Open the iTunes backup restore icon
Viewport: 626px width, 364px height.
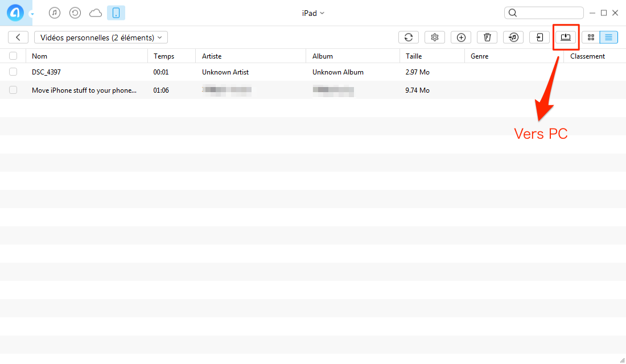[75, 13]
